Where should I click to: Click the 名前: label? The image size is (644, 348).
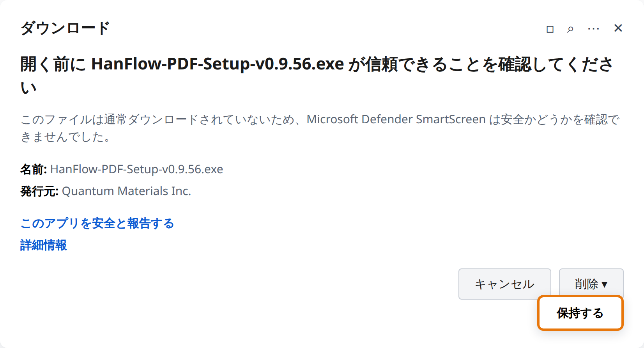[34, 169]
